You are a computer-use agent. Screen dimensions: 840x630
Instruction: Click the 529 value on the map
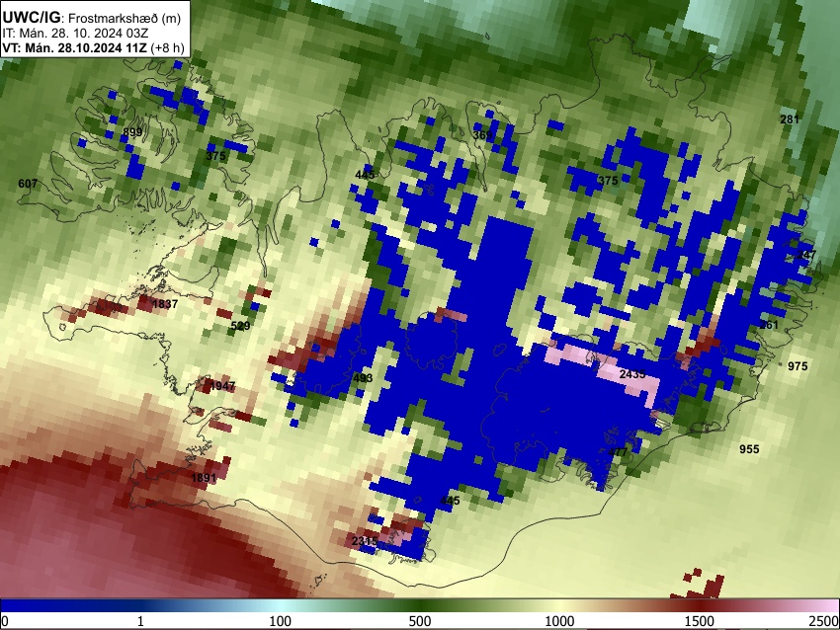pyautogui.click(x=240, y=326)
